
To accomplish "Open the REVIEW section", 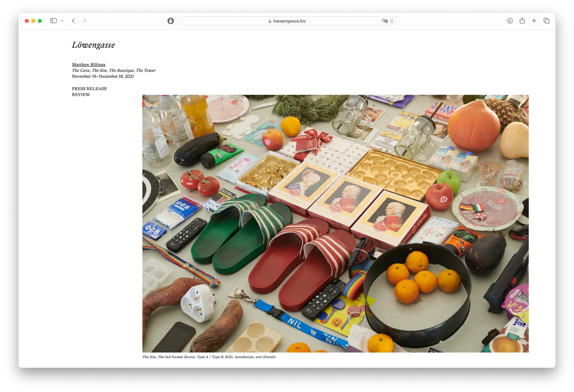I will click(81, 95).
